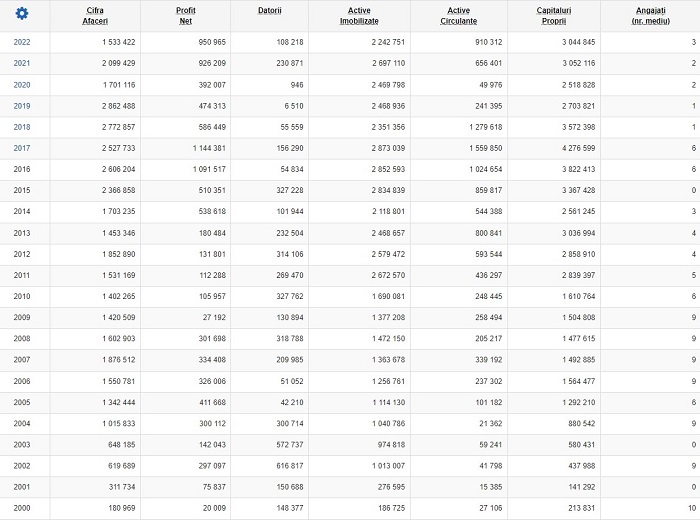The width and height of the screenshot is (700, 523).
Task: Click 2017 net profit 1 144 381
Action: pyautogui.click(x=209, y=148)
